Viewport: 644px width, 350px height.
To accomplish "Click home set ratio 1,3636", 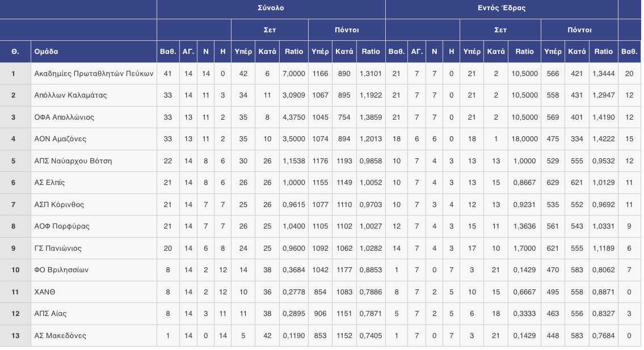I will [524, 226].
